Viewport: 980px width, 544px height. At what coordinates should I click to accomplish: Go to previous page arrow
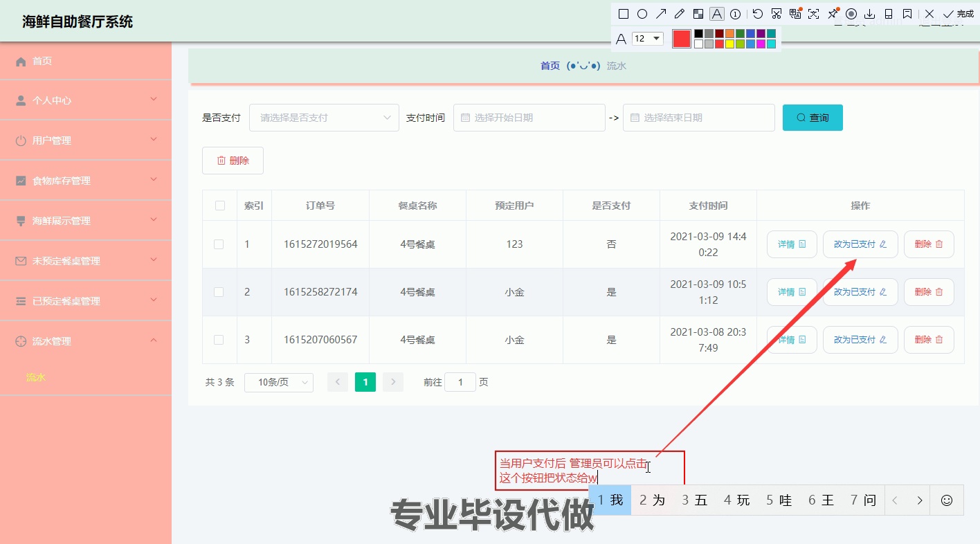click(338, 382)
